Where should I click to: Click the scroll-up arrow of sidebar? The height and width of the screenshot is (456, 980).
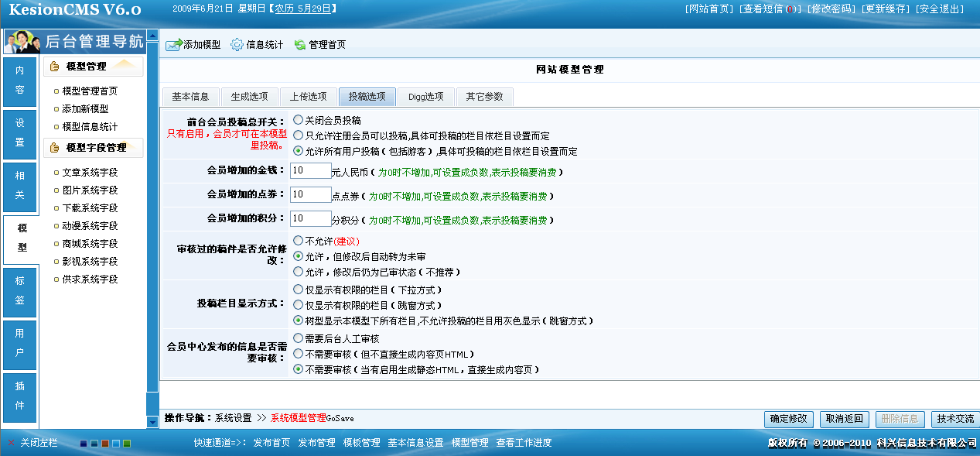(152, 36)
